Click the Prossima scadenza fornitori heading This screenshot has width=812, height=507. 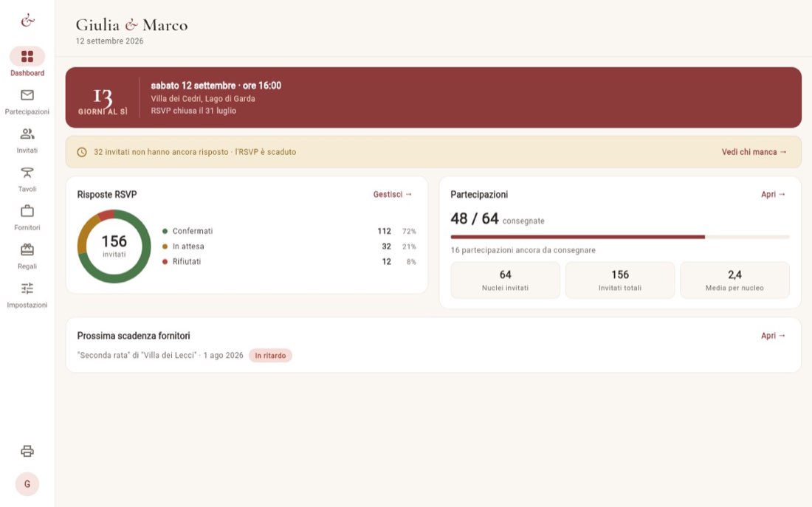134,336
